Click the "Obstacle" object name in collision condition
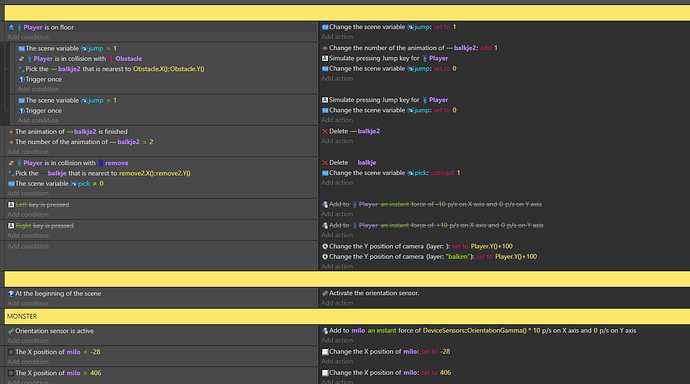 (x=128, y=59)
